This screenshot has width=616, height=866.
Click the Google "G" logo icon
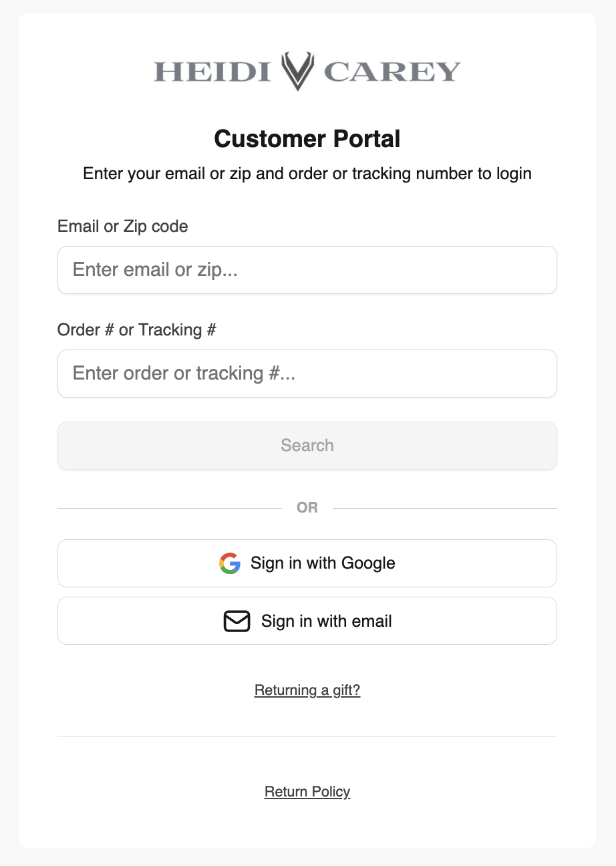point(230,563)
